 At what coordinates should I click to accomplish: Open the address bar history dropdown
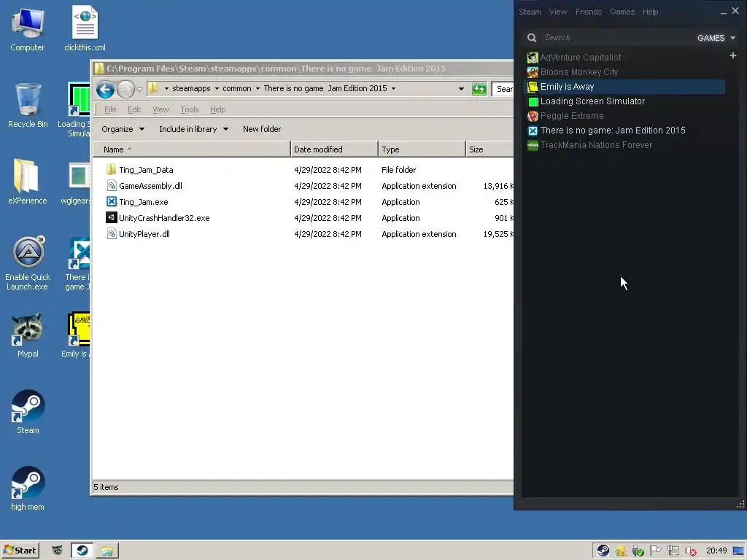click(461, 88)
